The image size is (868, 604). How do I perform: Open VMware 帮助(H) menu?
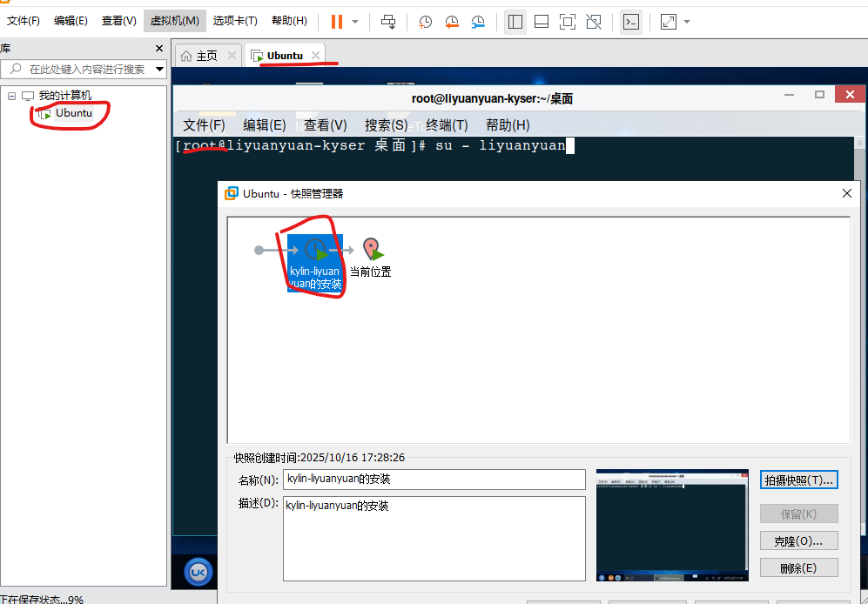[x=290, y=21]
